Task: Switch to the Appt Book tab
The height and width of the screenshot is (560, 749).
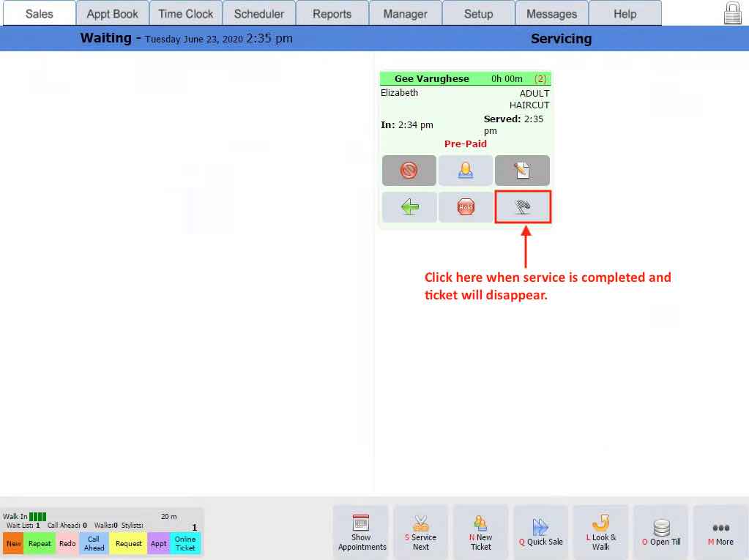Action: (112, 13)
